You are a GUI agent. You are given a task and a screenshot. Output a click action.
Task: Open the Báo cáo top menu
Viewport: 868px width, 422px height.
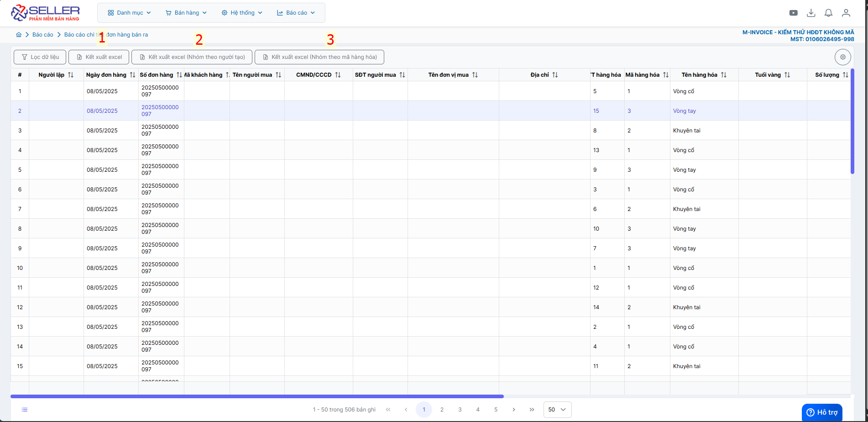[296, 13]
